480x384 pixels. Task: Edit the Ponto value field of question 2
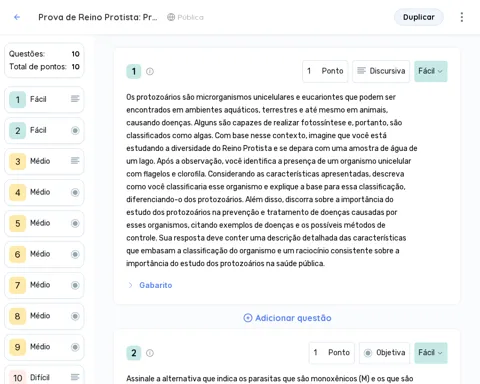[332, 353]
